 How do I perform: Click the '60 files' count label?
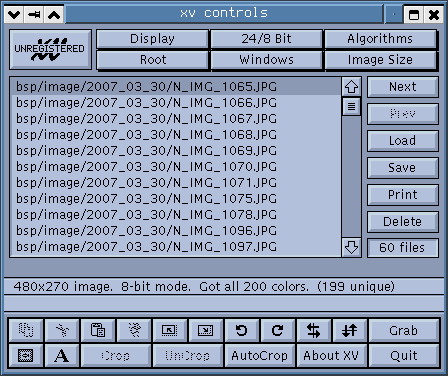click(x=403, y=248)
